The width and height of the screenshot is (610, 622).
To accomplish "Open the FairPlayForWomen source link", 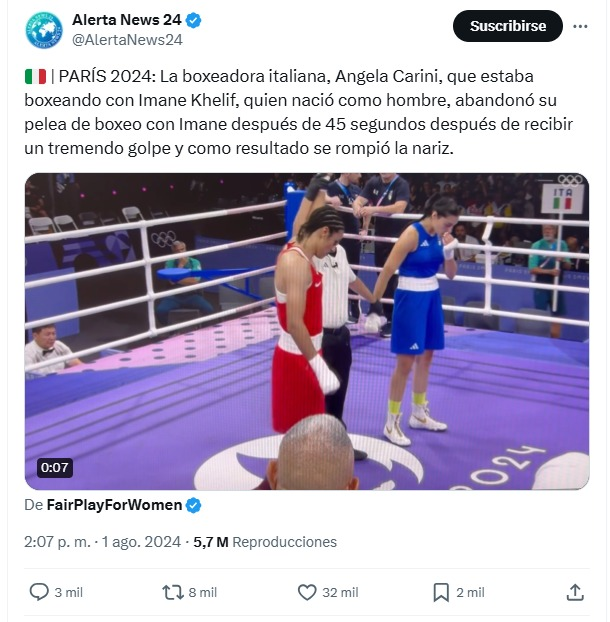I will click(x=114, y=505).
